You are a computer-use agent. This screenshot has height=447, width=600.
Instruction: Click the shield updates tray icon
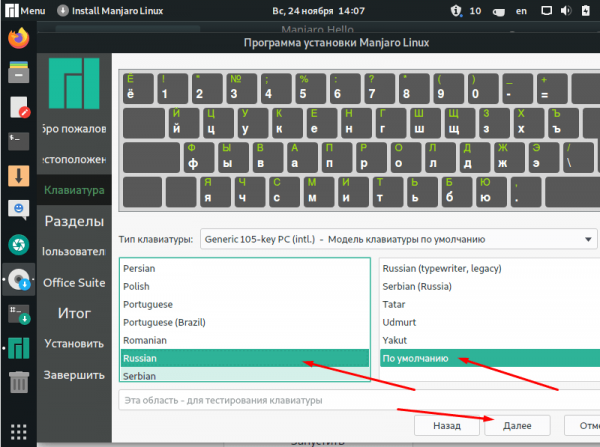click(455, 11)
